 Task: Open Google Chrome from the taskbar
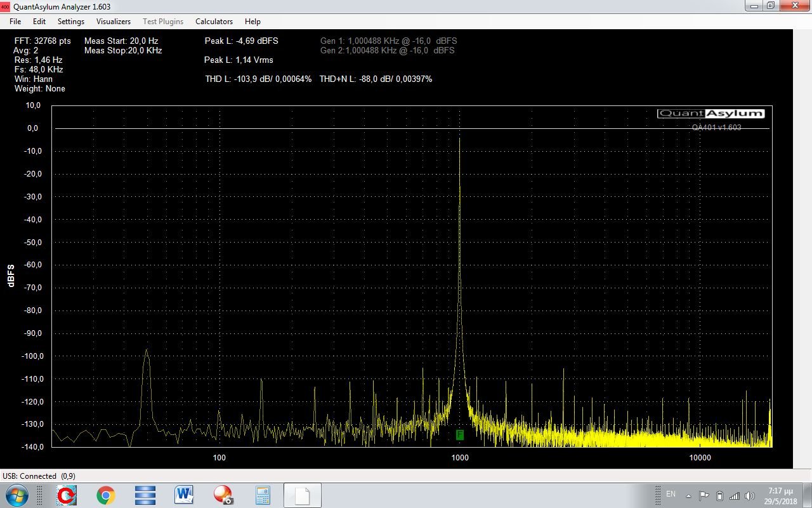coord(106,495)
